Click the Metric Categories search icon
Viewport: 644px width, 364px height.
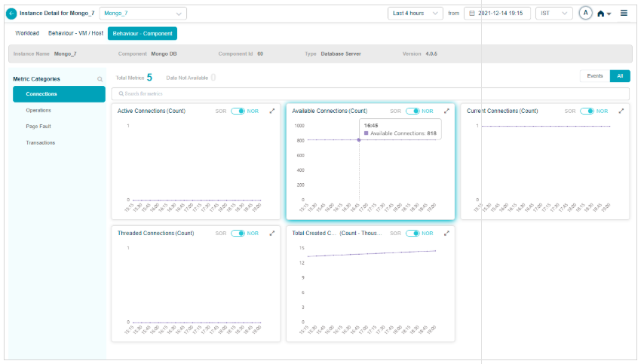(x=100, y=79)
